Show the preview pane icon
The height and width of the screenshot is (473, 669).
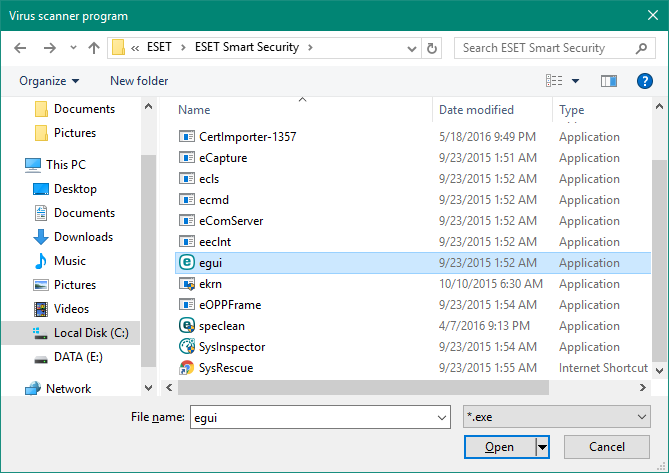click(x=609, y=81)
